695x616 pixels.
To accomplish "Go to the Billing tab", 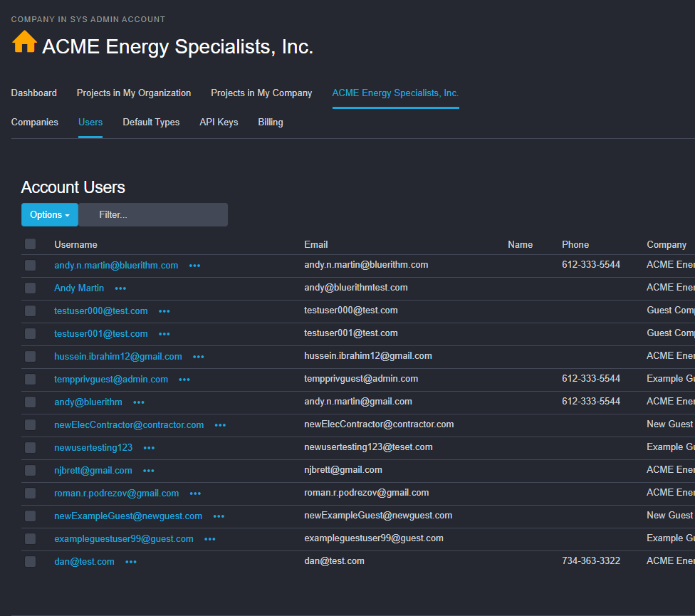I will tap(271, 122).
